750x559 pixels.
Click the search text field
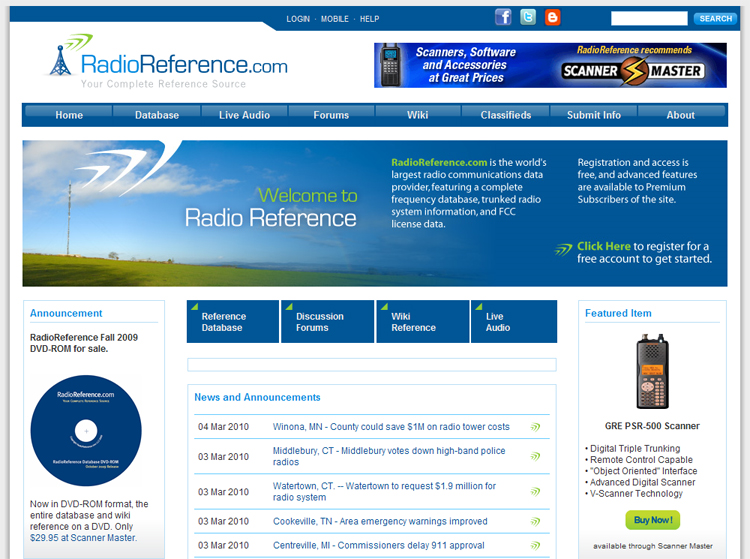click(649, 19)
